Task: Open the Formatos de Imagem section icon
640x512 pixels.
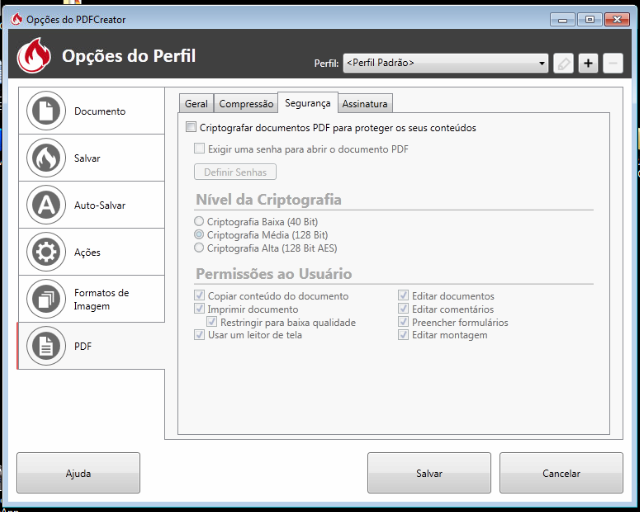Action: coord(46,299)
